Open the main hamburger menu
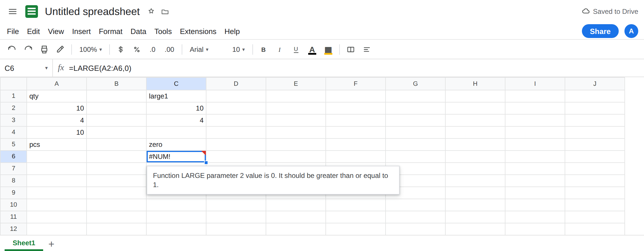Screen dimensions: 644x251 13,12
